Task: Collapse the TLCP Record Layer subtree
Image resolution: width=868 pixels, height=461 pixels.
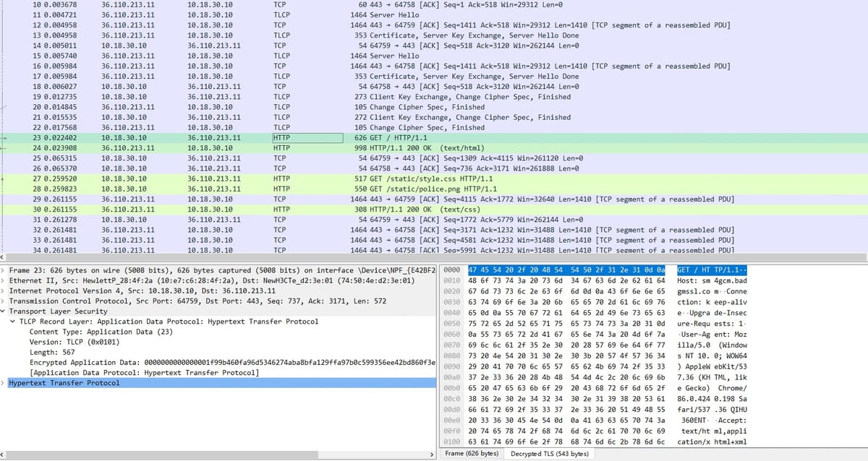Action: (13, 322)
